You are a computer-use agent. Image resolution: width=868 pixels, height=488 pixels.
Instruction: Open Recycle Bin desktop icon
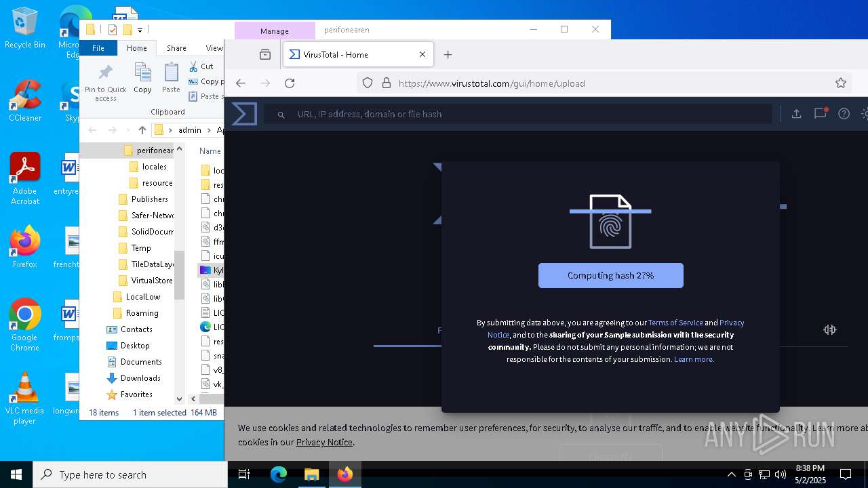[25, 28]
